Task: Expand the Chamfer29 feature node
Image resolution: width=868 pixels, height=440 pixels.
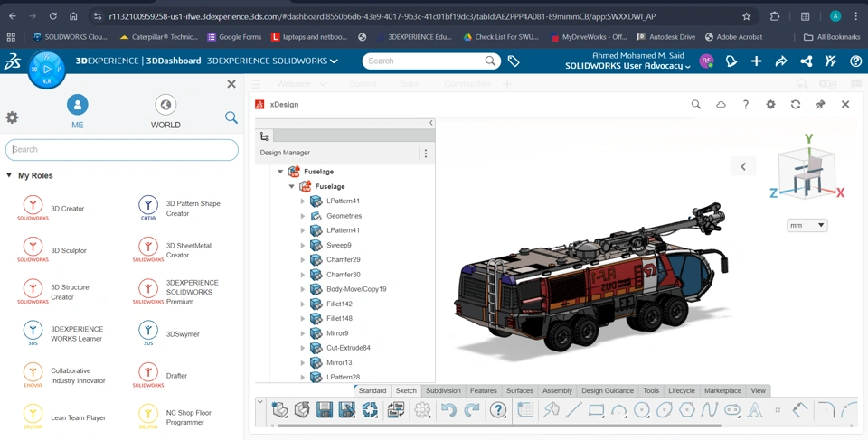Action: tap(303, 259)
